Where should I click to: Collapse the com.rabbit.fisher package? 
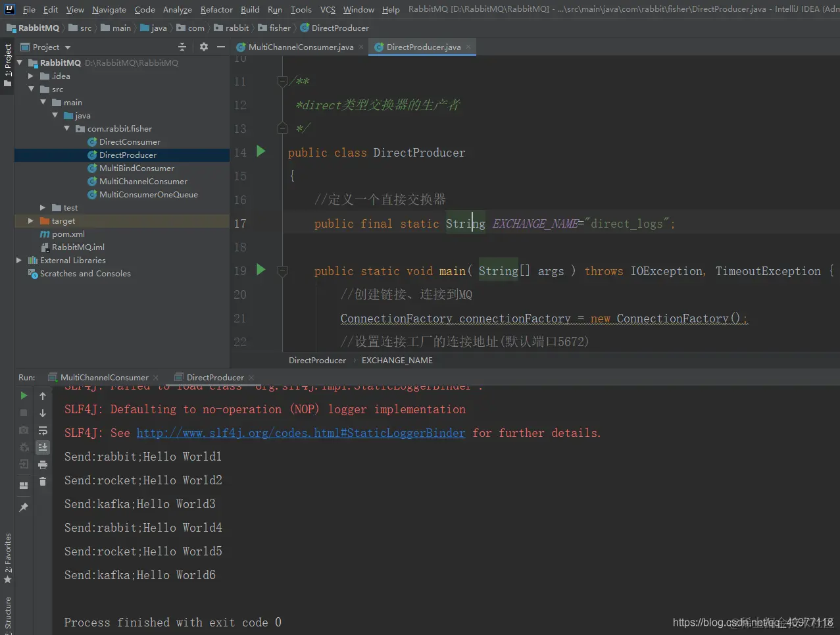pyautogui.click(x=66, y=128)
